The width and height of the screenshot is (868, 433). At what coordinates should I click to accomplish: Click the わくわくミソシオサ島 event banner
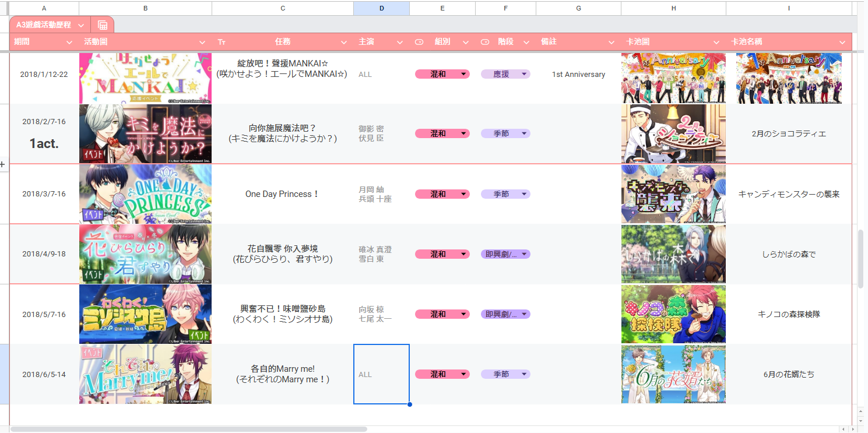[x=146, y=314]
